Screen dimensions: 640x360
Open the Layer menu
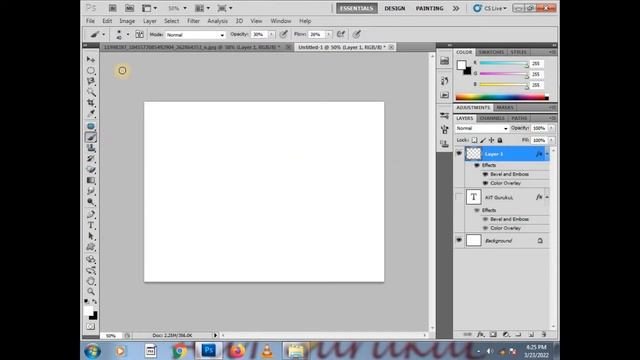coord(149,21)
